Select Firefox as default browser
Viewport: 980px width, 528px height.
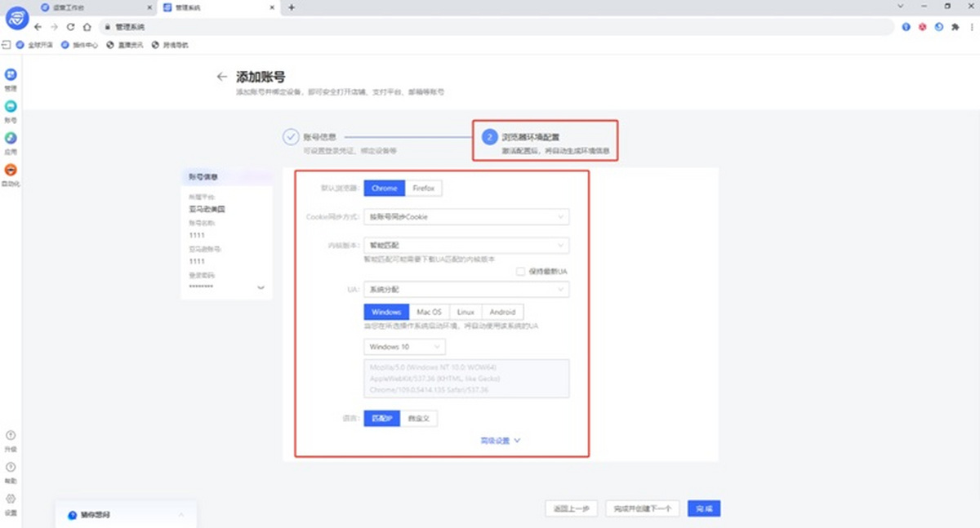pos(423,188)
